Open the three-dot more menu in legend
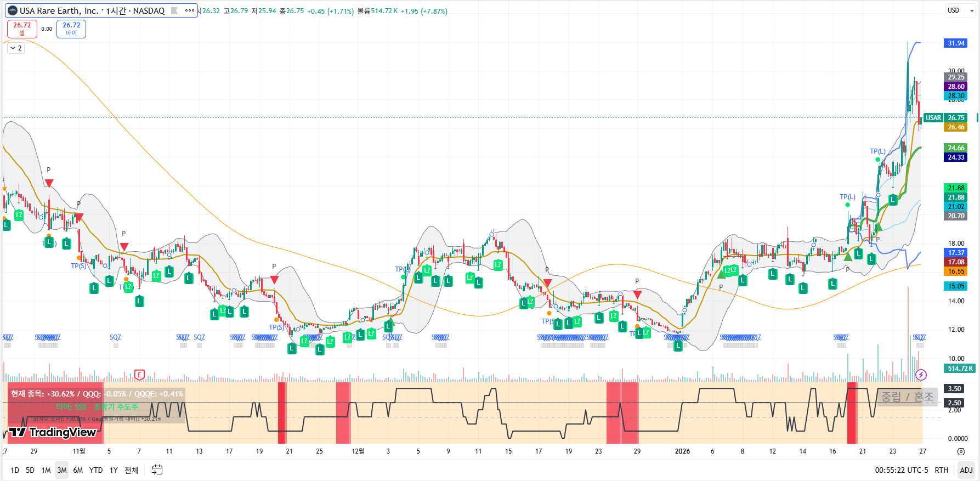The image size is (980, 481). tap(190, 10)
